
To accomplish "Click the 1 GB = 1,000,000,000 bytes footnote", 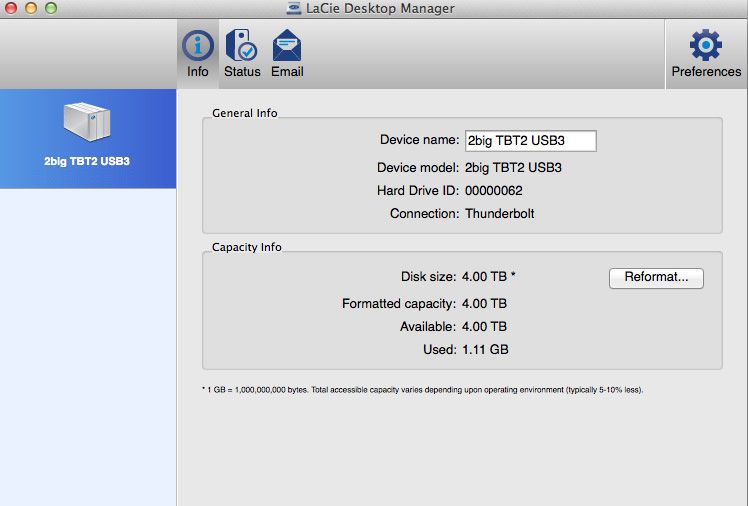I will [423, 390].
